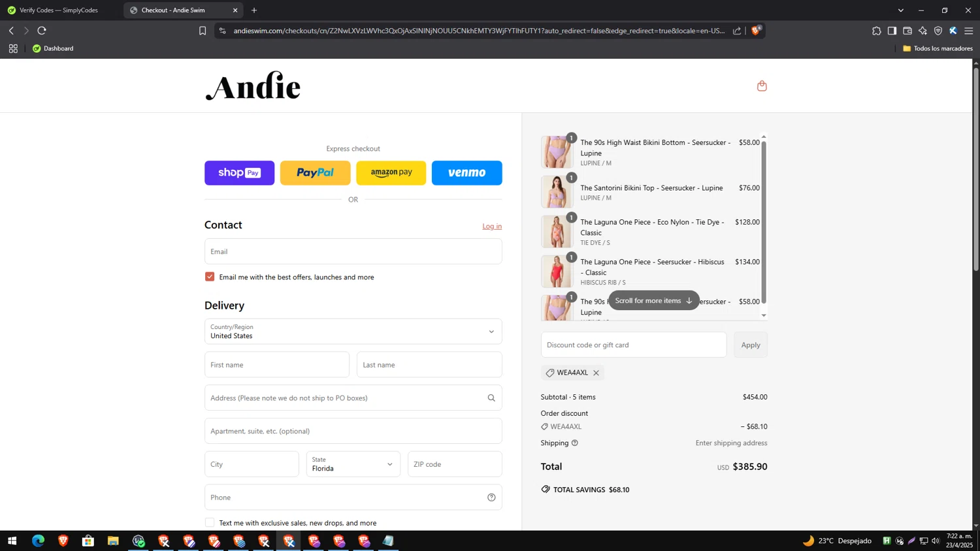Click the address search magnifier icon
This screenshot has width=980, height=551.
(x=491, y=398)
